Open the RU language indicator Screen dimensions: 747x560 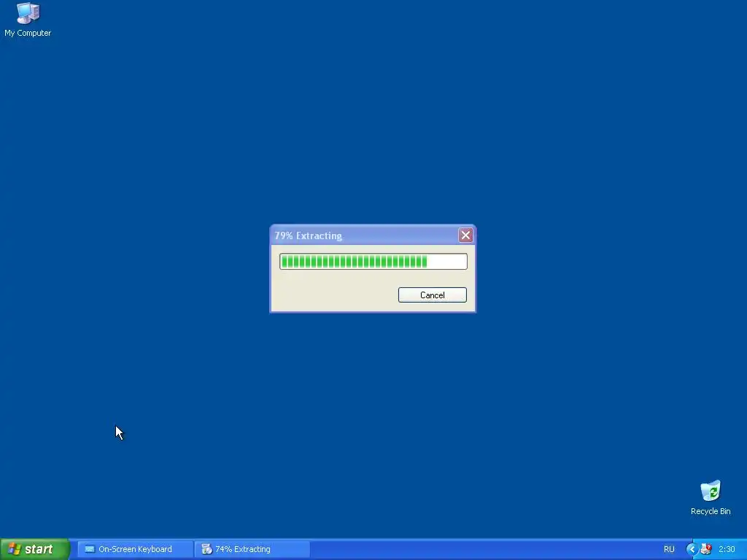coord(669,549)
